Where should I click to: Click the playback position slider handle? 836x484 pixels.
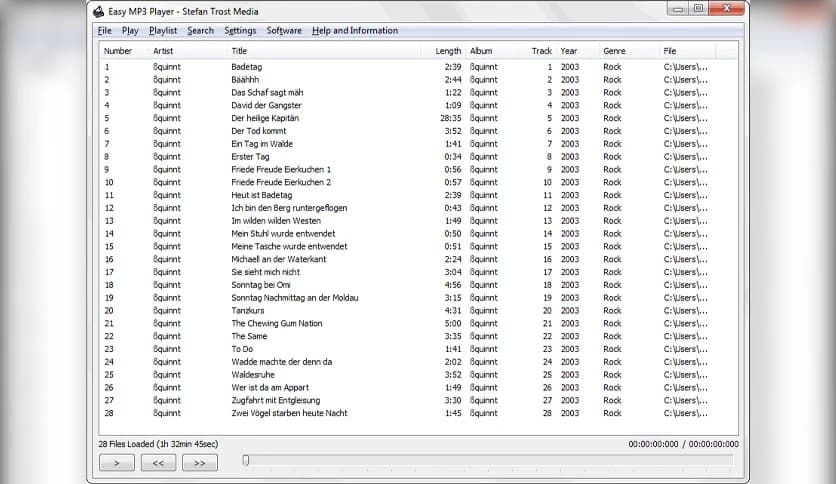pyautogui.click(x=246, y=460)
